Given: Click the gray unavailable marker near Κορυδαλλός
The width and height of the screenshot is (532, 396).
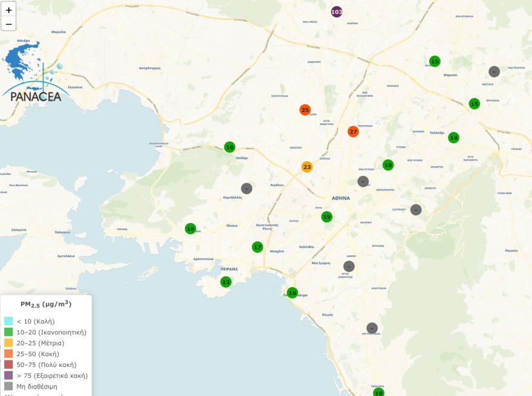Looking at the screenshot, I should [246, 188].
